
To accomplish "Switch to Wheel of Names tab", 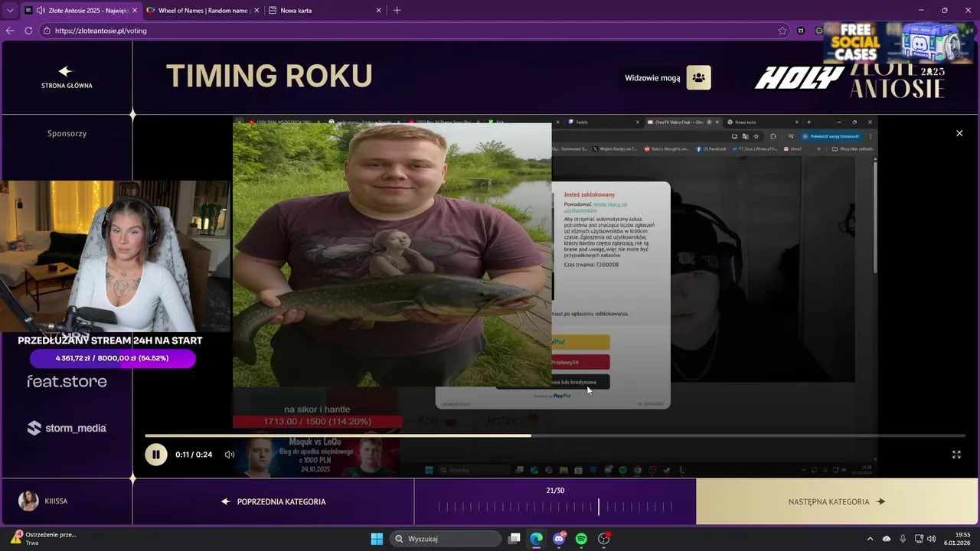I will pos(202,11).
